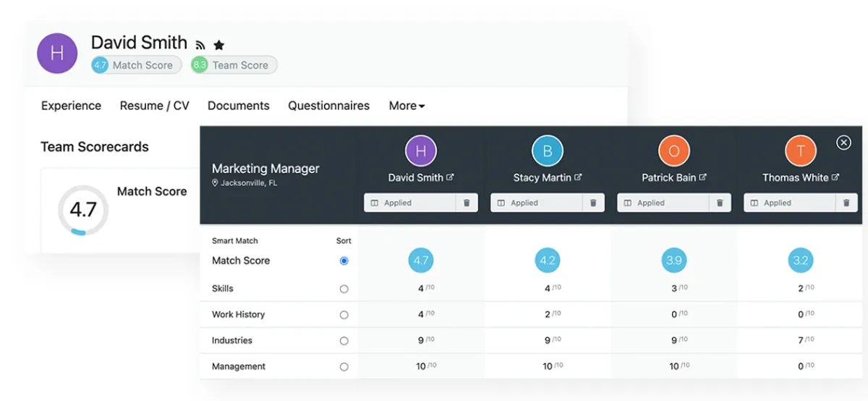Click the purple H avatar in the profile header
The image size is (868, 401).
[x=57, y=53]
